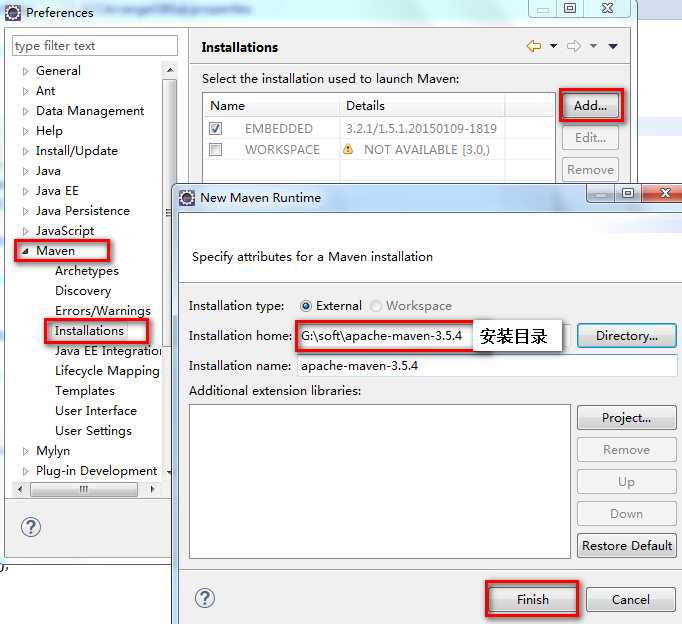Screen dimensions: 682x624
Task: Select Archetypes under Maven
Action: coord(87,271)
